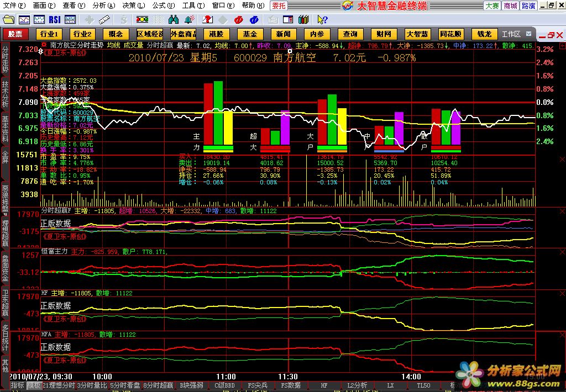This screenshot has height=392, width=566.
Task: Open the 公式(U) menu
Action: point(163,6)
